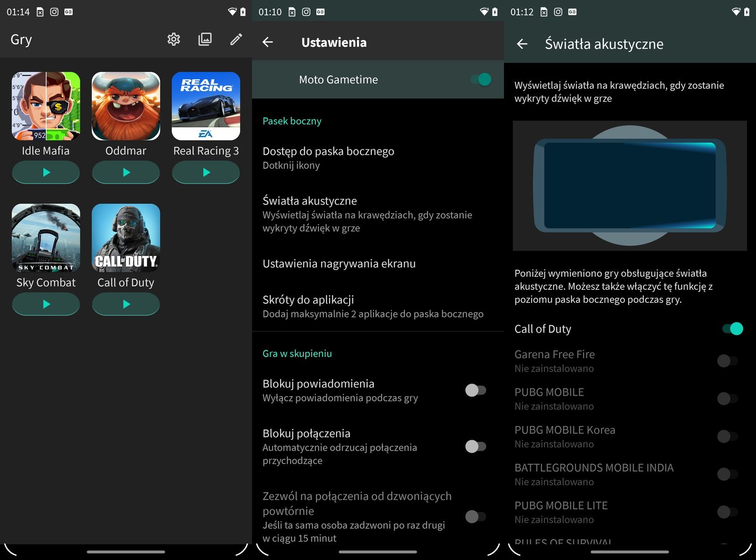The image size is (756, 560).
Task: Tap the clock reading 01:10
Action: [270, 12]
